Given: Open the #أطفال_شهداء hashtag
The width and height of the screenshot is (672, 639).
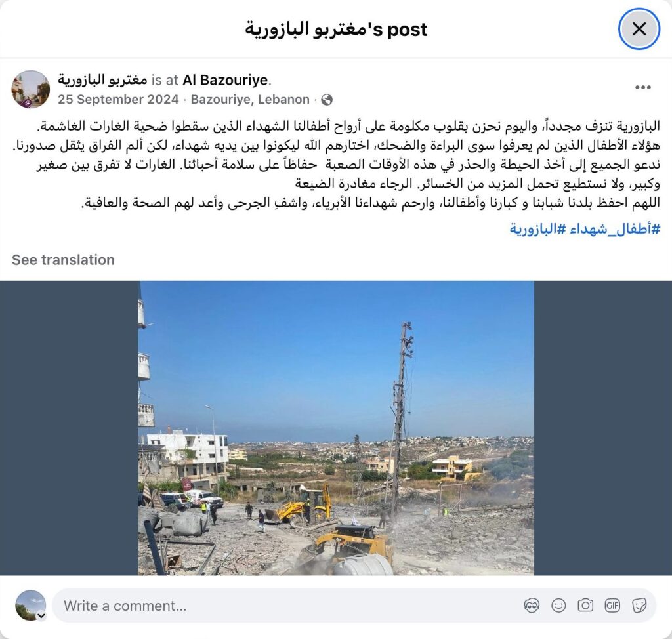Looking at the screenshot, I should tap(614, 229).
